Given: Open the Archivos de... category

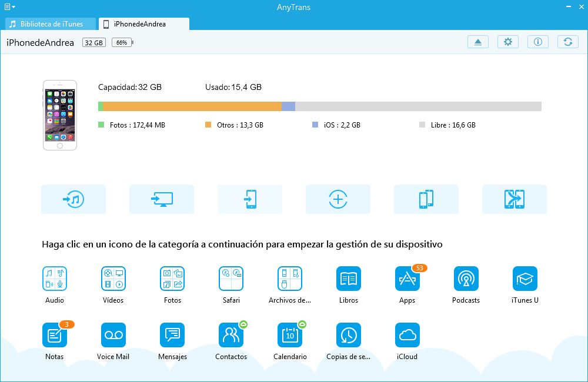Looking at the screenshot, I should coord(290,279).
